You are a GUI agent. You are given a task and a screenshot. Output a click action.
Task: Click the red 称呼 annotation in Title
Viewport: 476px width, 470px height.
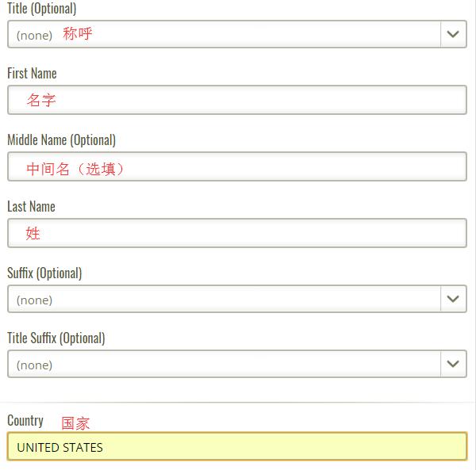coord(78,33)
